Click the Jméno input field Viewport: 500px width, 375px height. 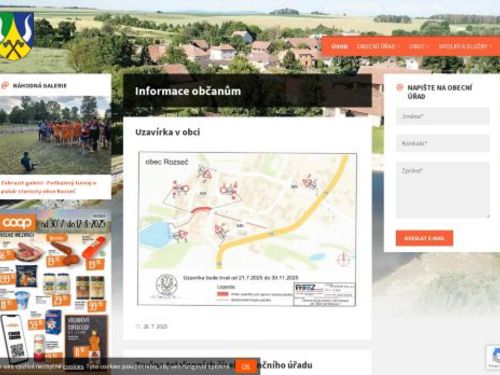click(x=443, y=116)
